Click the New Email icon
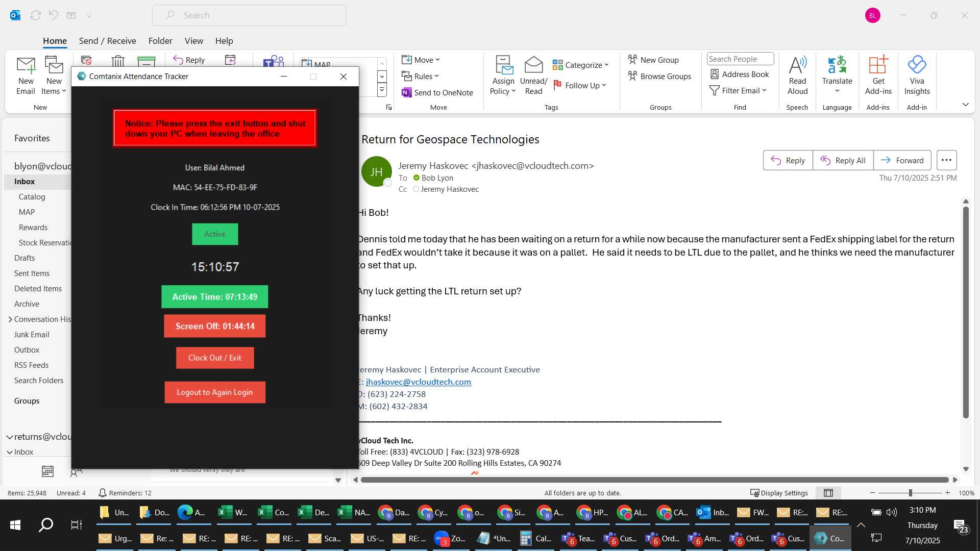Screen dimensions: 980x551 point(26,76)
